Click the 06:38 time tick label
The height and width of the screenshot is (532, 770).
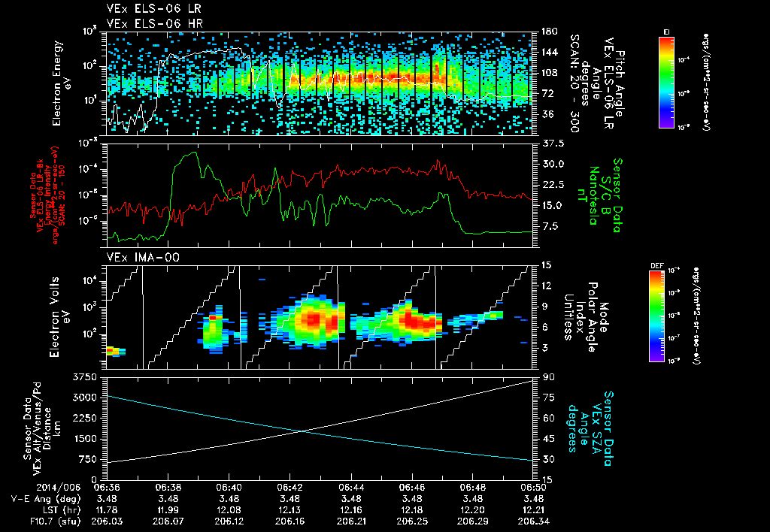[x=168, y=488]
